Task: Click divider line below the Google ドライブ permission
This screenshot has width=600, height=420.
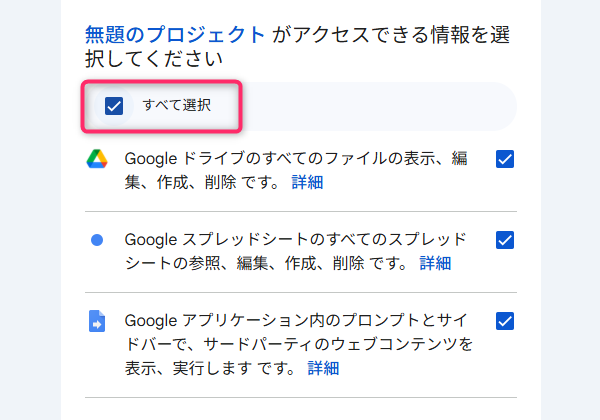Action: [x=301, y=211]
